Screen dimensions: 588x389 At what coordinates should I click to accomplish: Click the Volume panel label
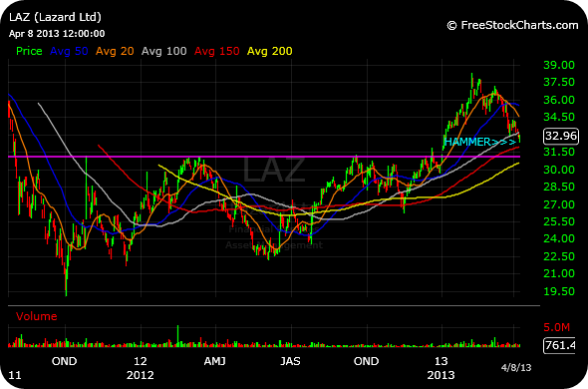point(36,316)
